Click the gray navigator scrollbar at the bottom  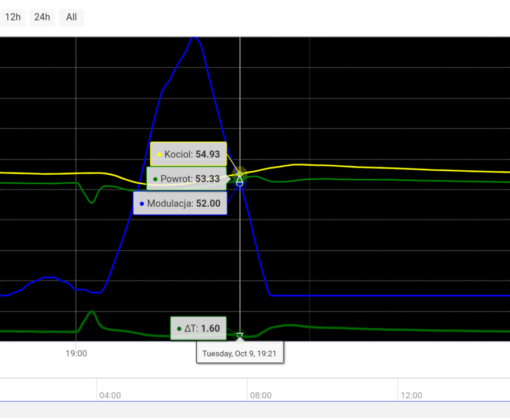pos(255,410)
